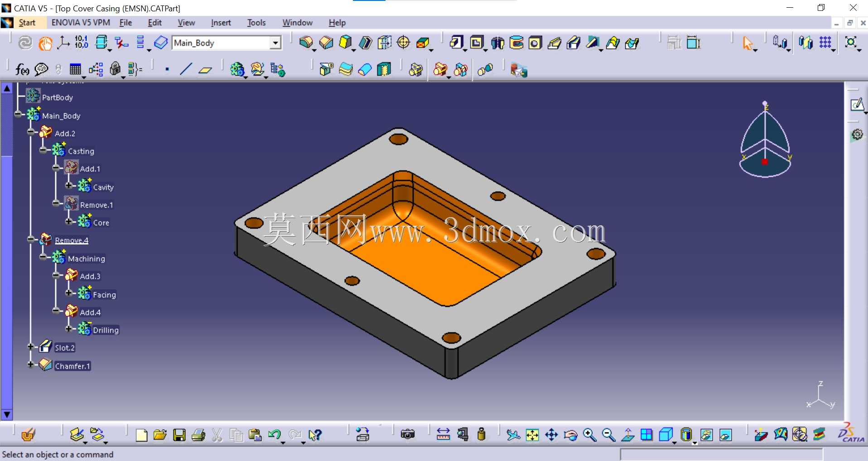
Task: Open the Tools menu
Action: pos(256,23)
